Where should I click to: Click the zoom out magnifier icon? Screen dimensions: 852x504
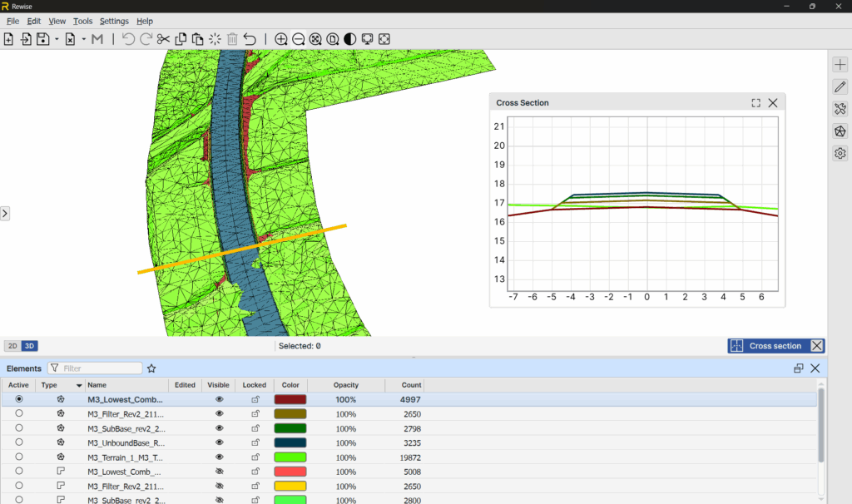[298, 39]
